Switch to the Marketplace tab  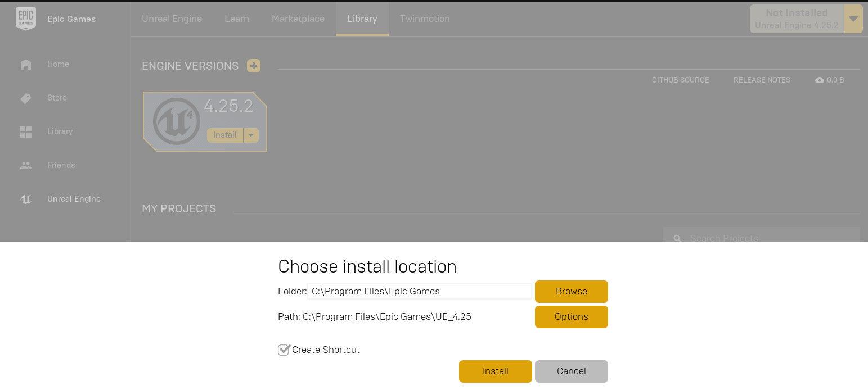pyautogui.click(x=298, y=19)
